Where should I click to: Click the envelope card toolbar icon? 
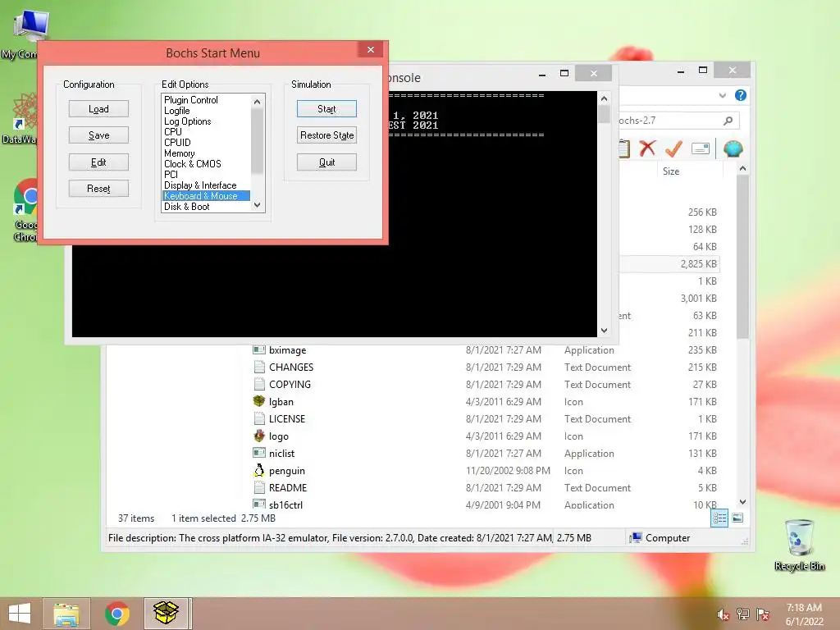point(701,148)
